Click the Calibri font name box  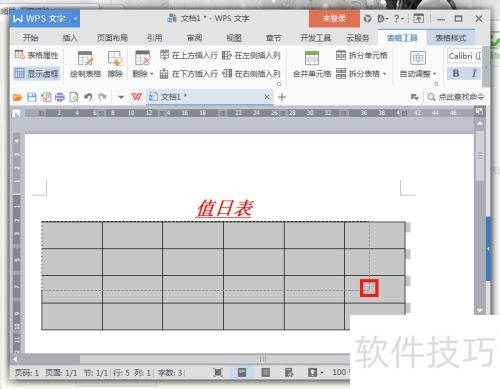coord(464,56)
